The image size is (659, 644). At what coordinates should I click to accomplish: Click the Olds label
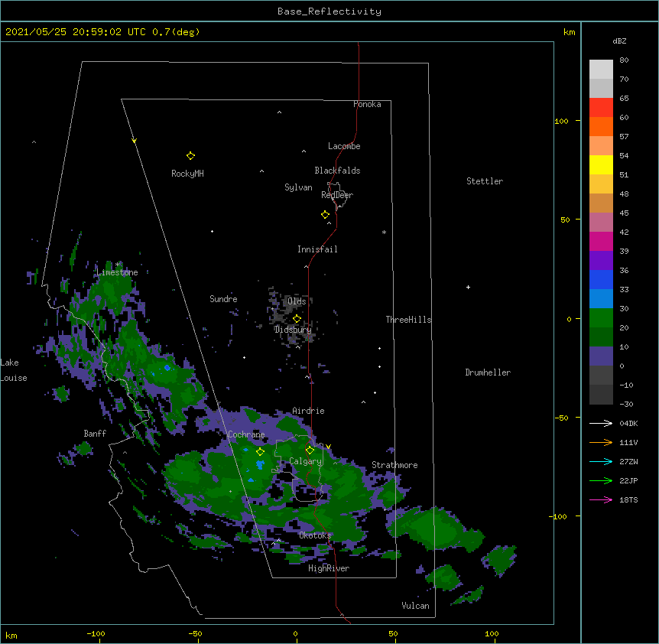tap(297, 301)
